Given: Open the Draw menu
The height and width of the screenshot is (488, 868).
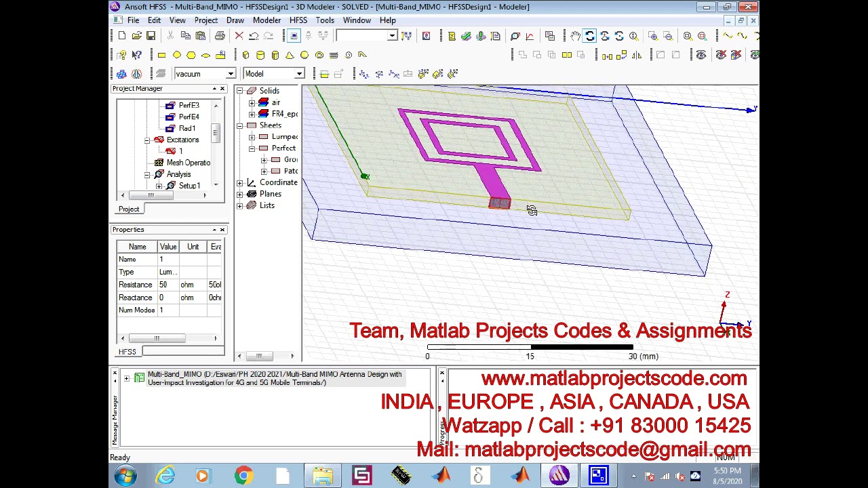Looking at the screenshot, I should [x=235, y=20].
